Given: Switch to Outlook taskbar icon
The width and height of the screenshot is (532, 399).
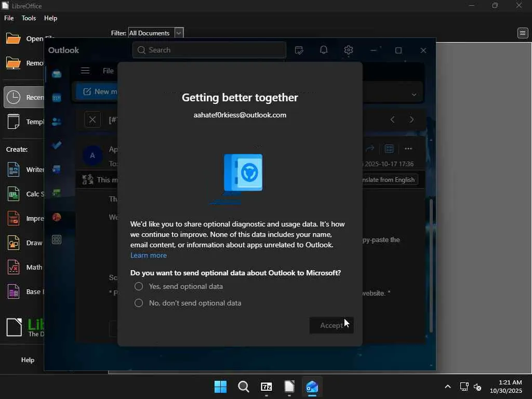Looking at the screenshot, I should [312, 387].
